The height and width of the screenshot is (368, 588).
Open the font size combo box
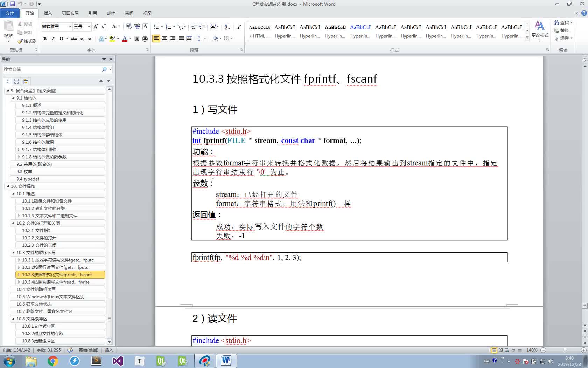click(x=82, y=27)
